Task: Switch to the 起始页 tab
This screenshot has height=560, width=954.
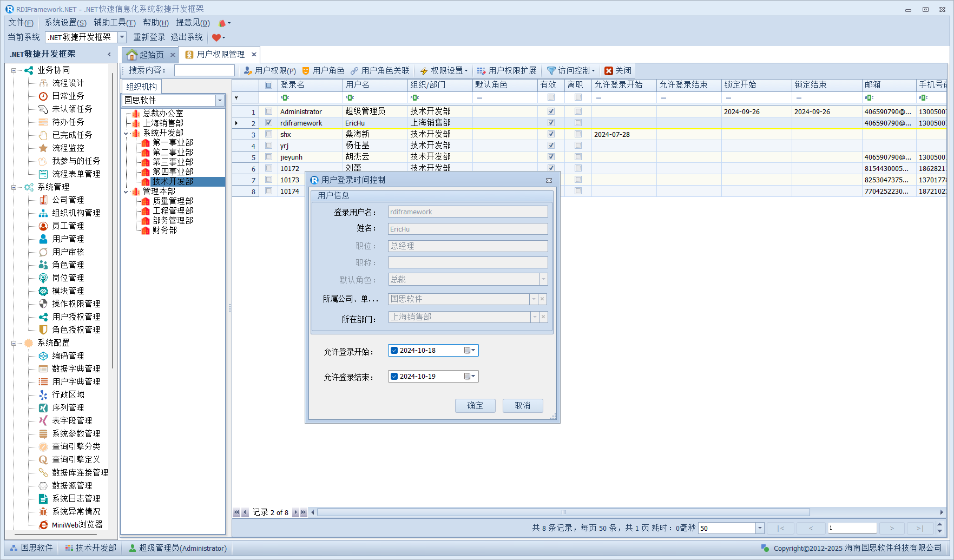Action: (146, 55)
